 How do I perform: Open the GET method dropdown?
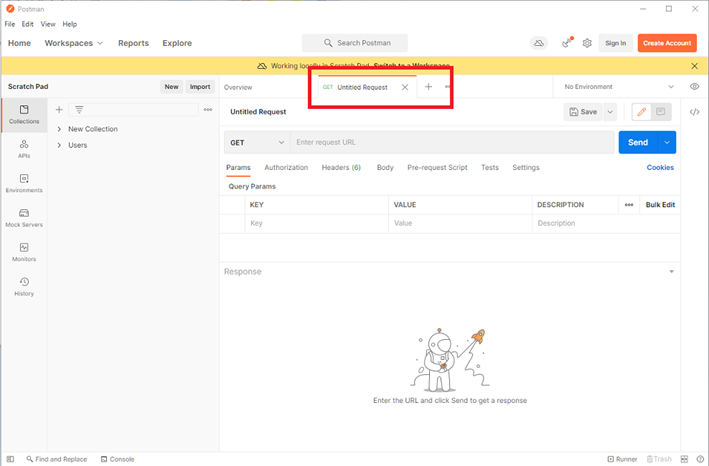point(256,143)
